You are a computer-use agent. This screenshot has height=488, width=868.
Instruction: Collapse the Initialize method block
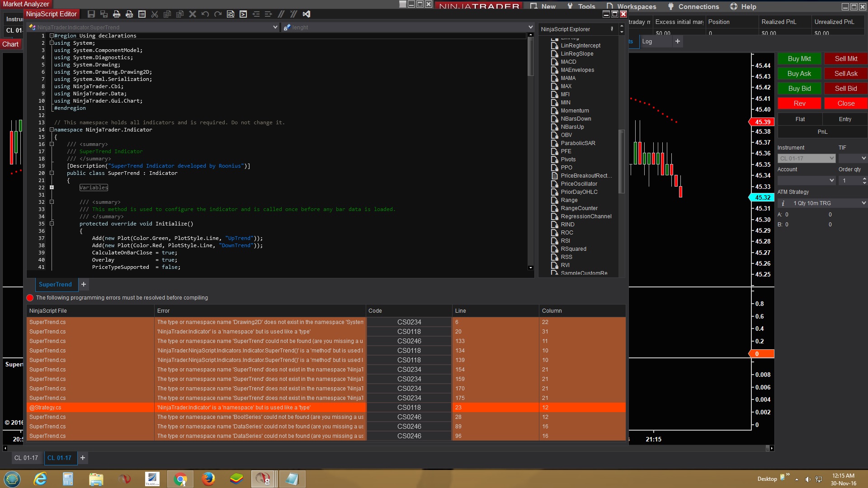(52, 224)
